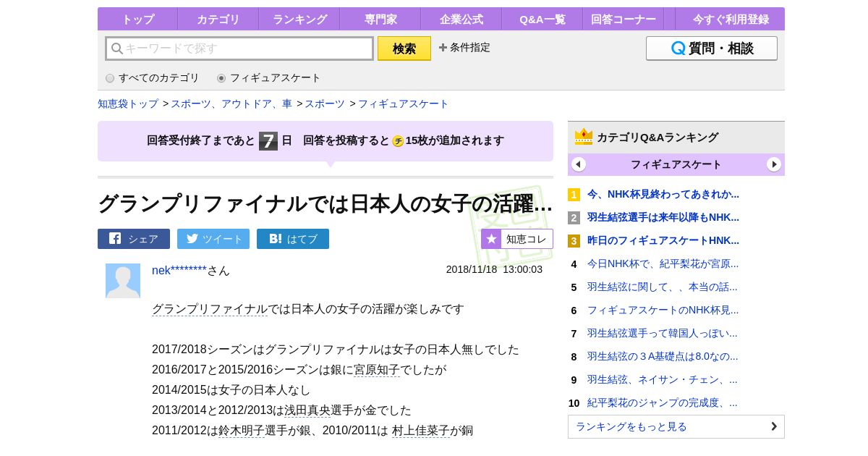This screenshot has width=868, height=456.
Task: Expand ランキングをもっと見る chevron
Action: coord(774,426)
